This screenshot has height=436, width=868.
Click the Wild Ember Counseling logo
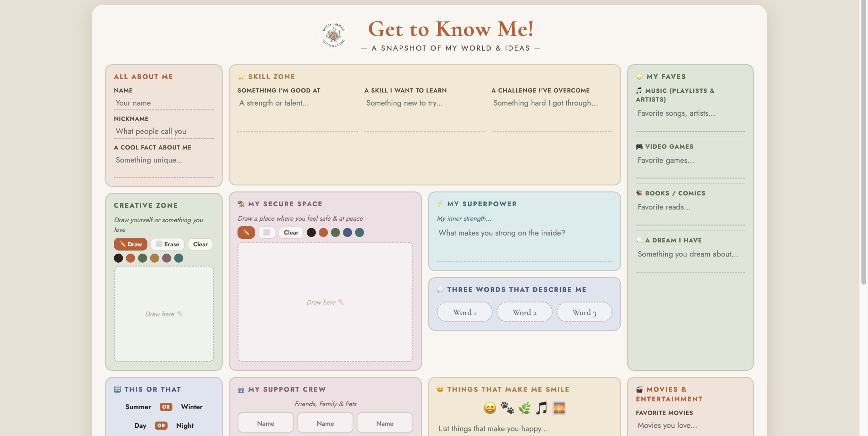point(333,35)
